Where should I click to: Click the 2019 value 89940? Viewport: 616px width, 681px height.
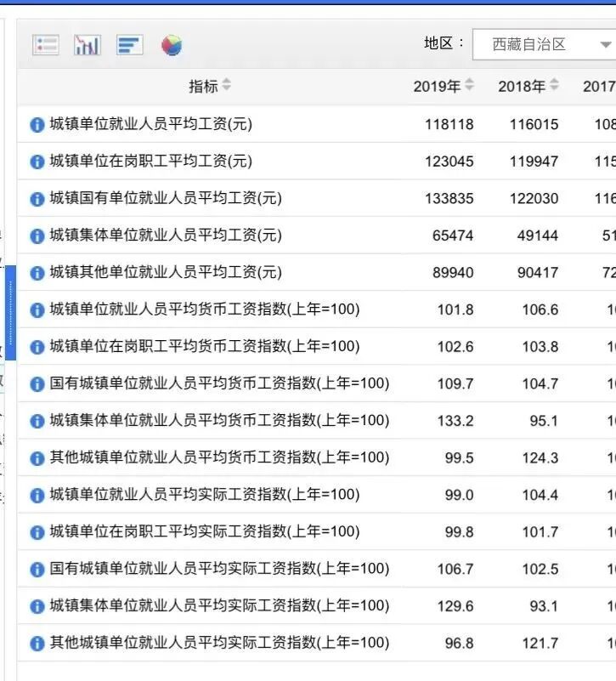click(453, 273)
